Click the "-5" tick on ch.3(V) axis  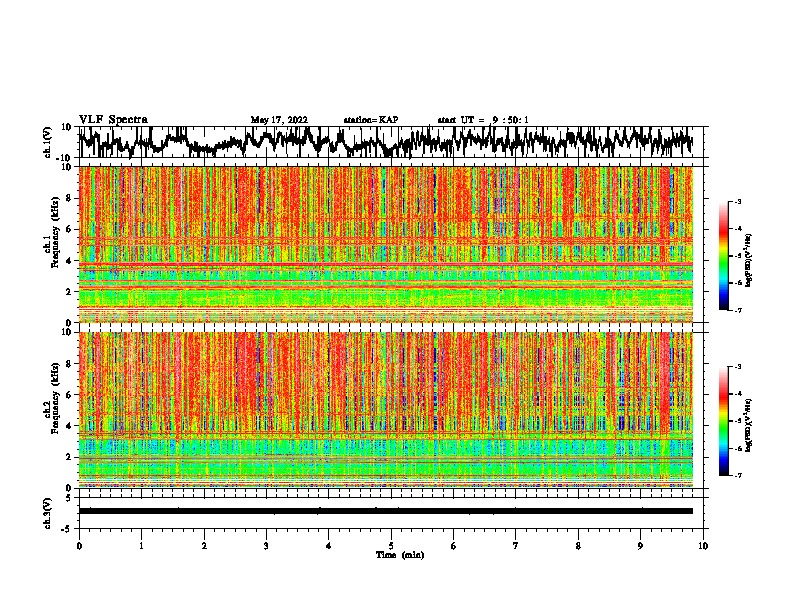coord(68,529)
